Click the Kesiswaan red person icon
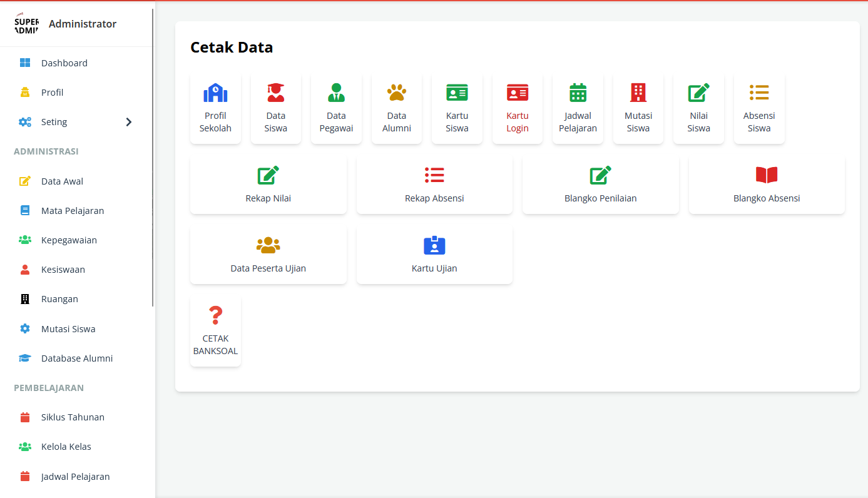The width and height of the screenshot is (868, 498). [x=25, y=270]
